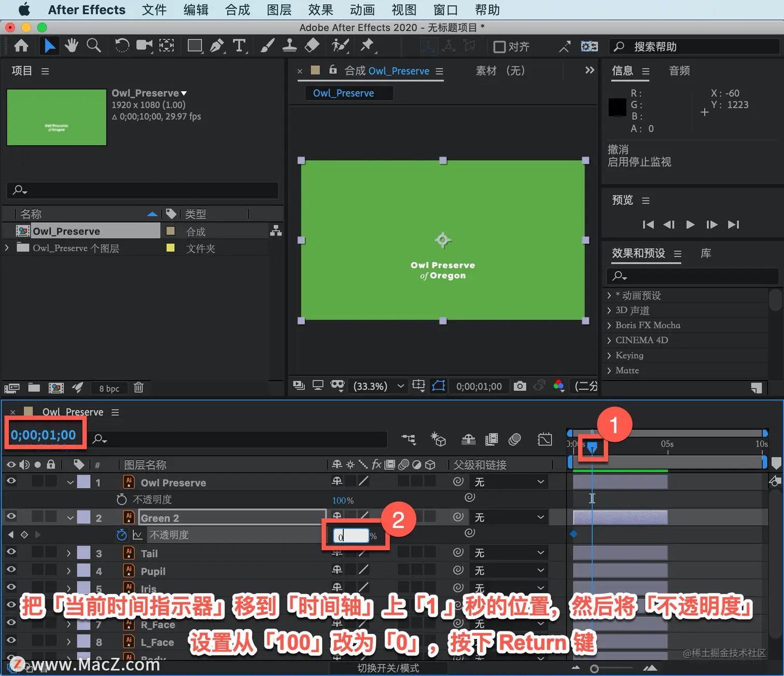The width and height of the screenshot is (784, 676).
Task: Expand the Boris FX Mocha effects category
Action: [x=609, y=326]
